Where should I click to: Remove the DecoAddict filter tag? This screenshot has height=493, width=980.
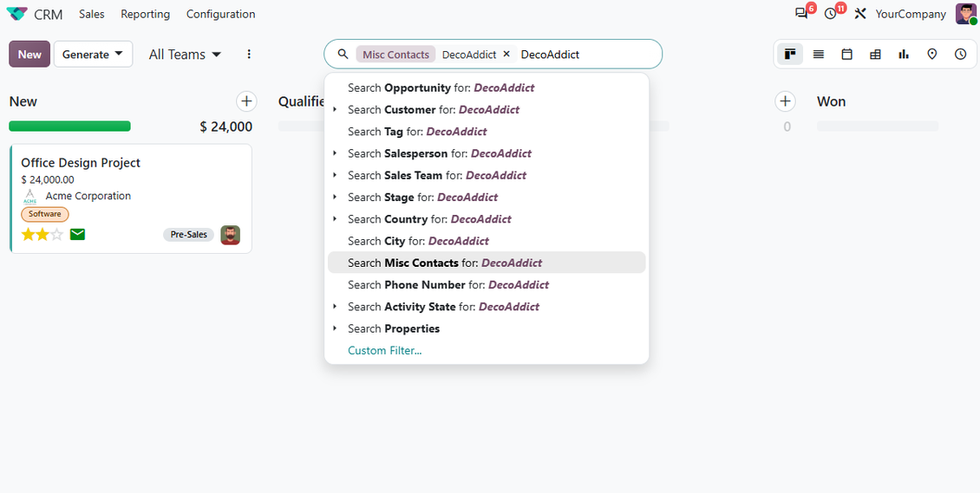coord(506,55)
